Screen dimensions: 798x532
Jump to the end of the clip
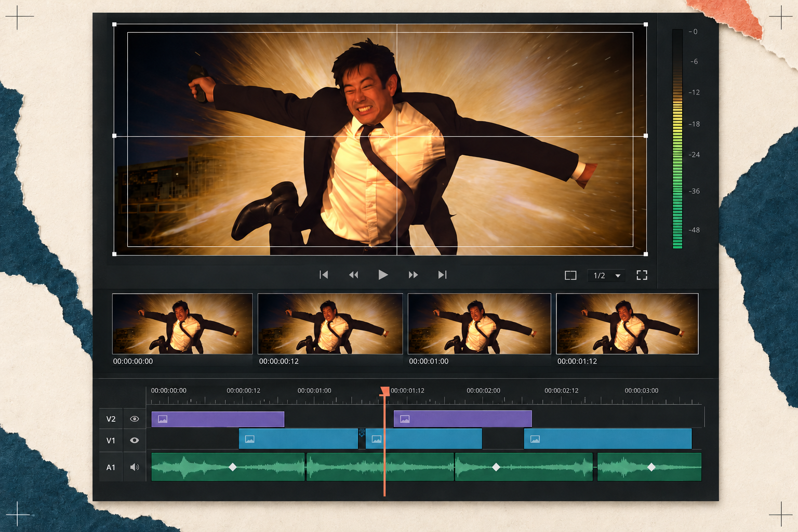click(442, 275)
